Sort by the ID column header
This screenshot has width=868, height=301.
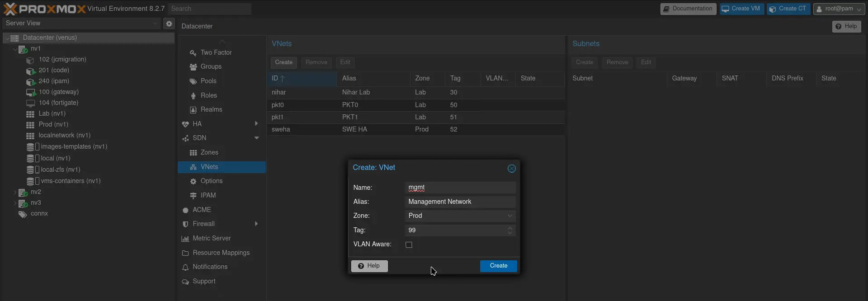(x=302, y=79)
